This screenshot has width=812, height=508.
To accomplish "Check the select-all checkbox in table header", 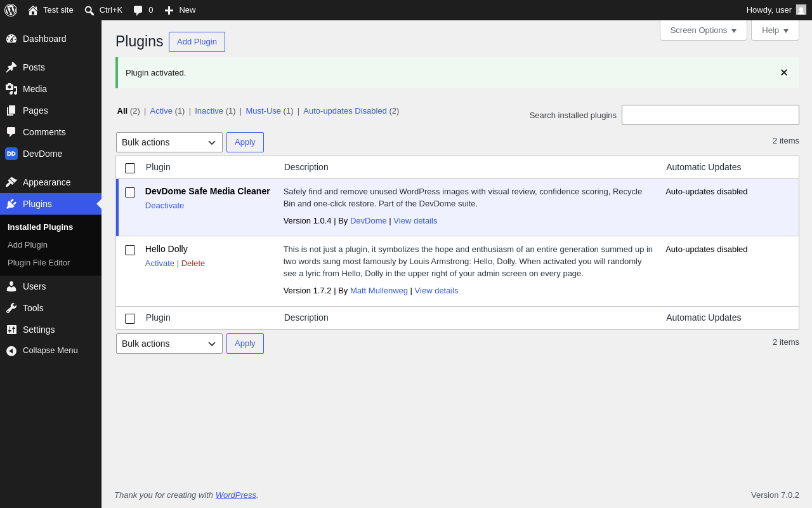I will pos(130,168).
